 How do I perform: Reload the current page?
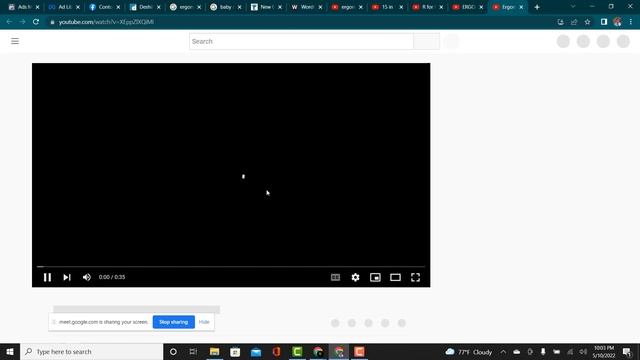36,22
